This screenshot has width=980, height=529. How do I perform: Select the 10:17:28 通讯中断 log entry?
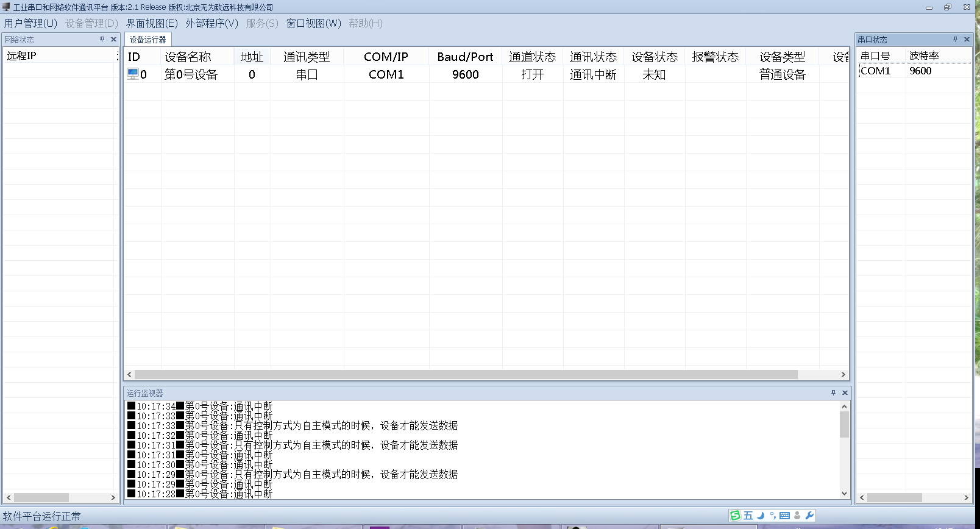pos(200,494)
